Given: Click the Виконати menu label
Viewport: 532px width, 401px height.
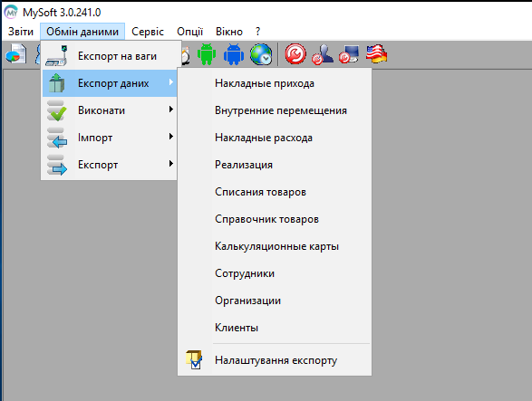Looking at the screenshot, I should [x=102, y=110].
